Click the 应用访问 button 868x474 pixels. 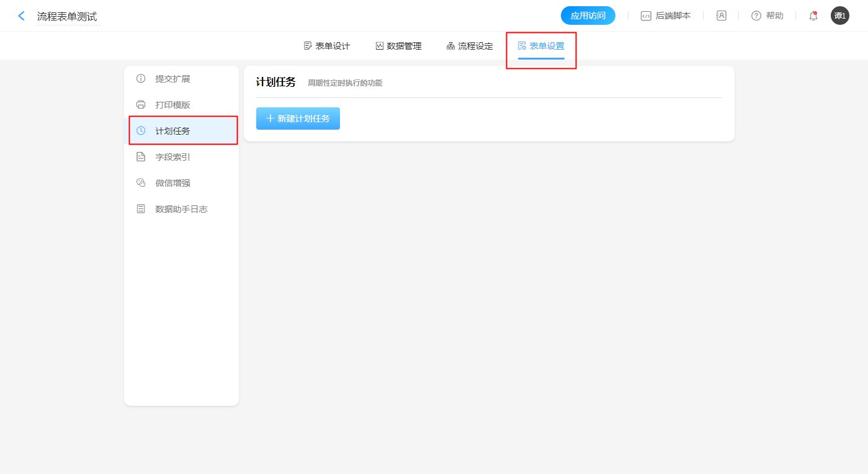click(x=588, y=16)
